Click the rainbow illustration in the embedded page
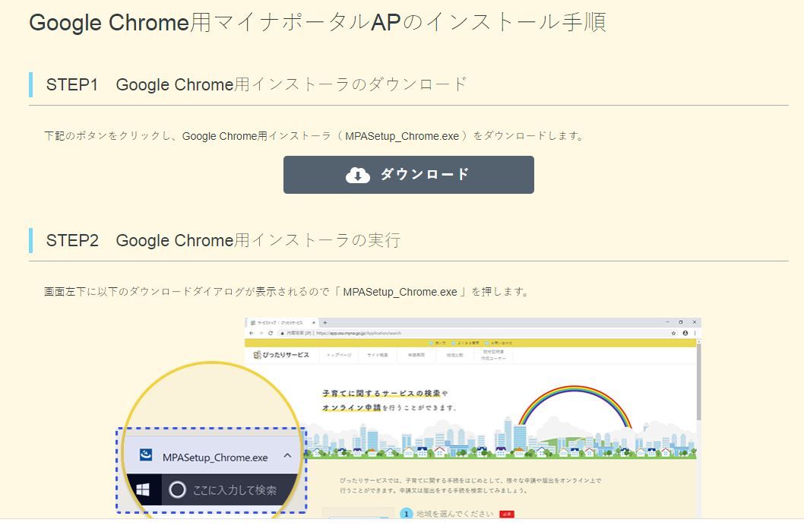The height and width of the screenshot is (532, 804). click(575, 407)
